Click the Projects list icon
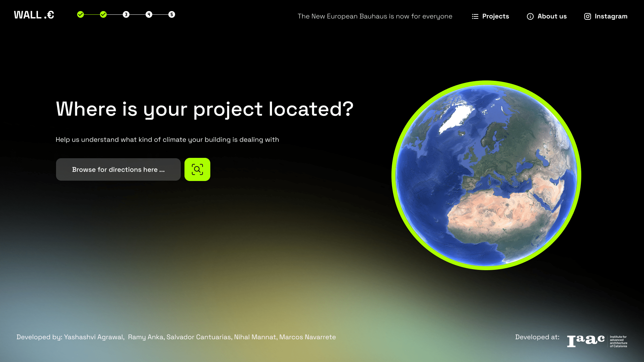Image resolution: width=644 pixels, height=362 pixels. [475, 16]
